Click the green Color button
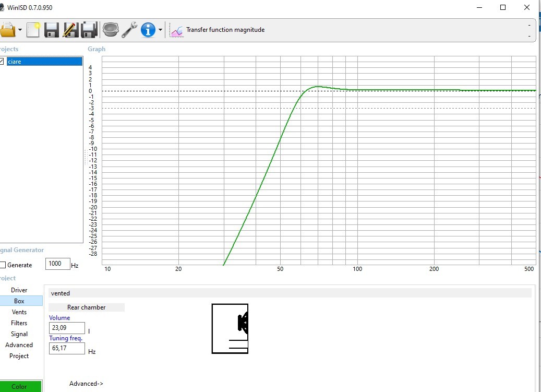Screen dimensions: 541x392 21,386
